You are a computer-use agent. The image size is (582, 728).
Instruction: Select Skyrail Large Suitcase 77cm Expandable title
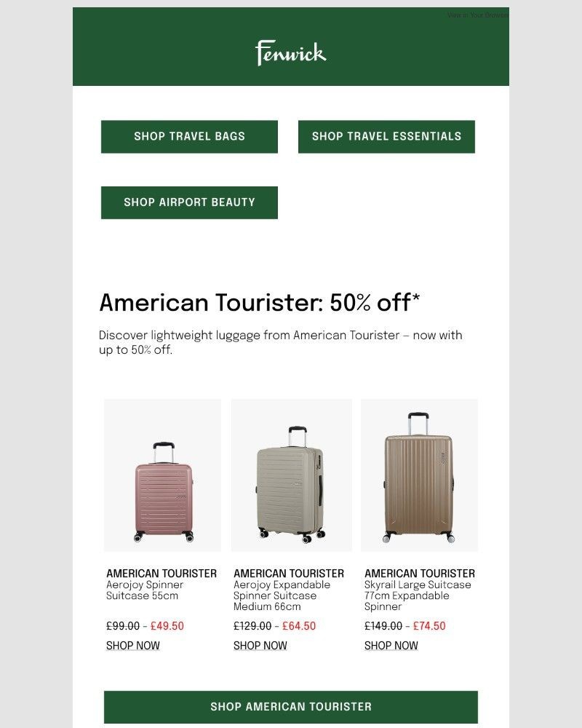(418, 596)
